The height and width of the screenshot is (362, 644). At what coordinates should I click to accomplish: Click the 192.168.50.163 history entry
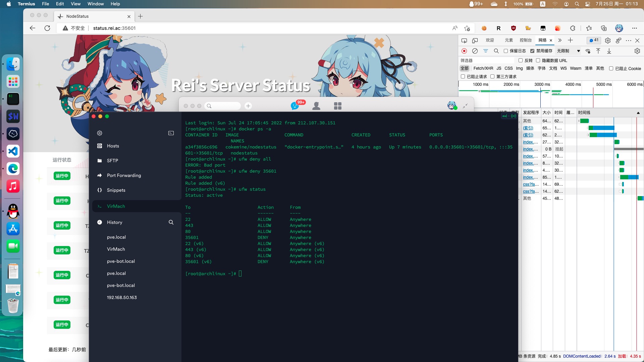tap(122, 297)
